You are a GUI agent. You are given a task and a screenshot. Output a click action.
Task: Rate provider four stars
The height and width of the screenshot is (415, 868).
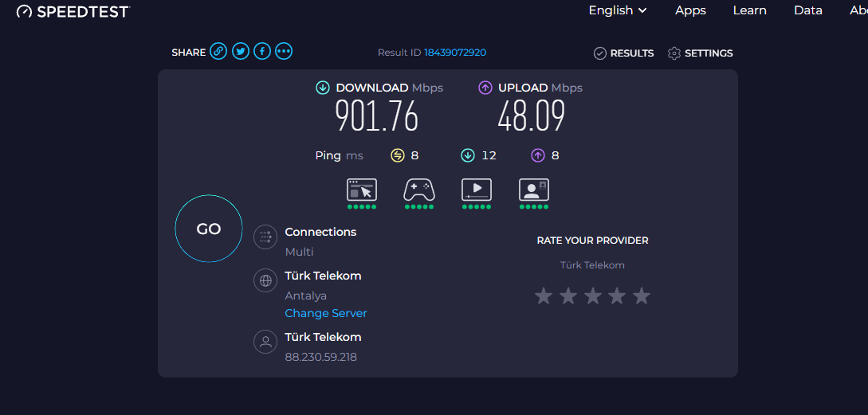(617, 296)
